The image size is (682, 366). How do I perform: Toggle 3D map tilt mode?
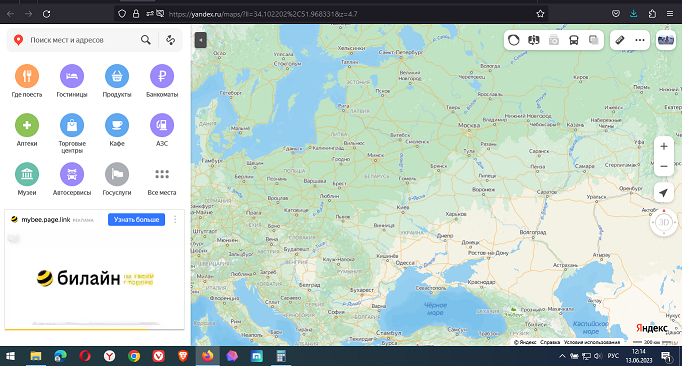click(x=664, y=222)
